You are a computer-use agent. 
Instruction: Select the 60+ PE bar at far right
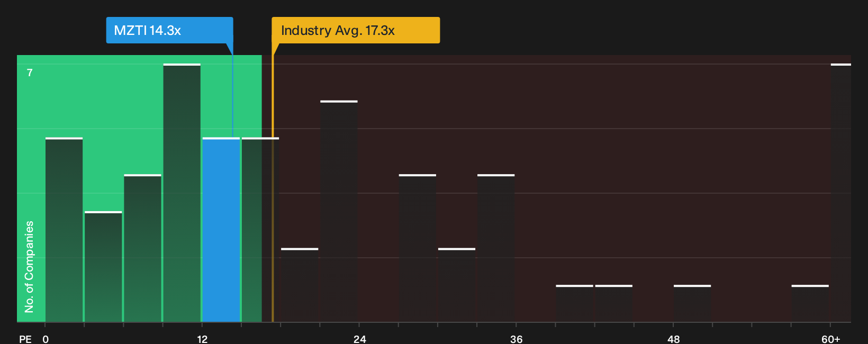click(x=841, y=193)
